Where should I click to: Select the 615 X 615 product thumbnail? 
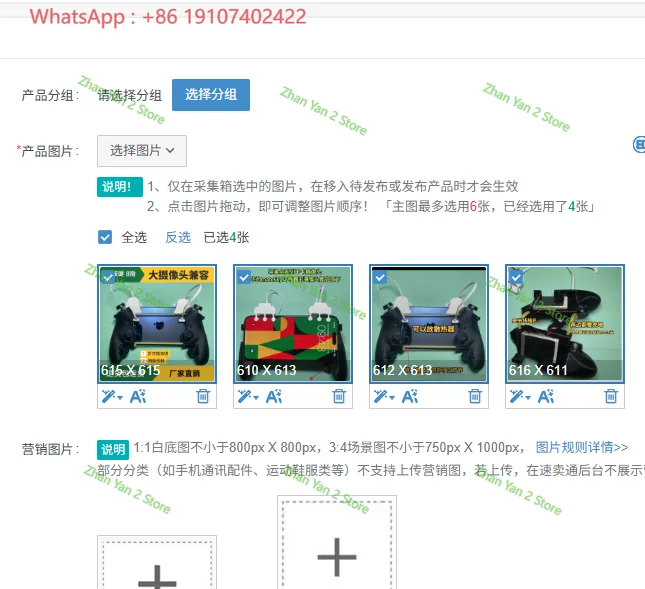157,324
